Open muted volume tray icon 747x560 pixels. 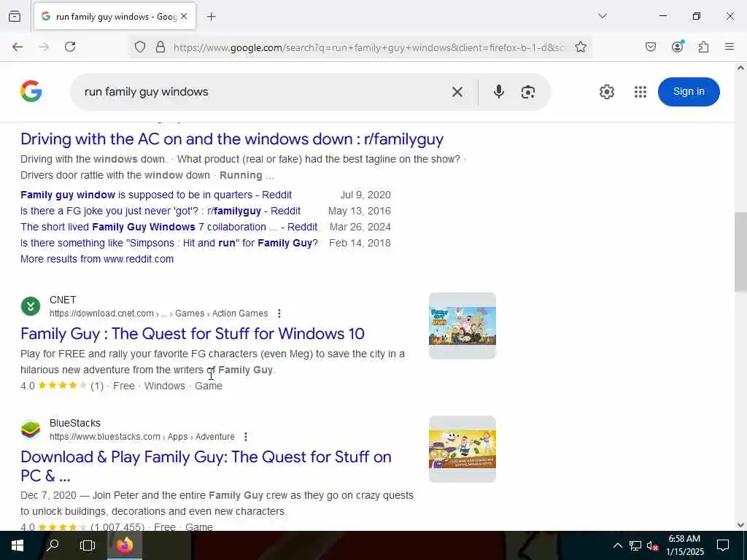[652, 545]
